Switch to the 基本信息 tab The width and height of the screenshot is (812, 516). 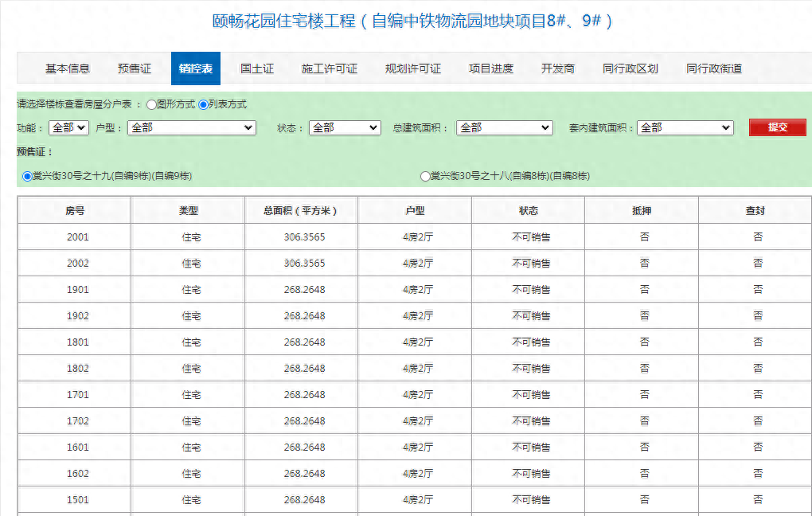[x=65, y=68]
